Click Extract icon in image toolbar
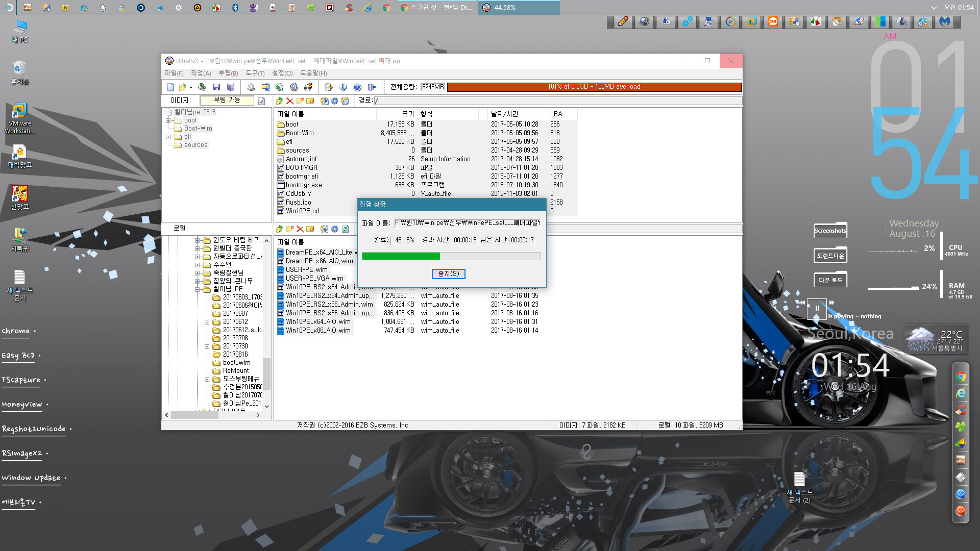The width and height of the screenshot is (980, 551). [324, 101]
